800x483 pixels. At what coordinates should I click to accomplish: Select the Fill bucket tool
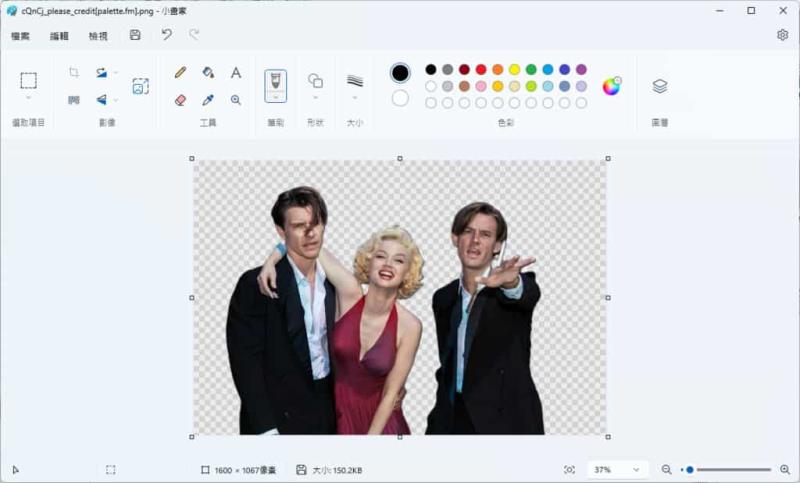pos(208,72)
